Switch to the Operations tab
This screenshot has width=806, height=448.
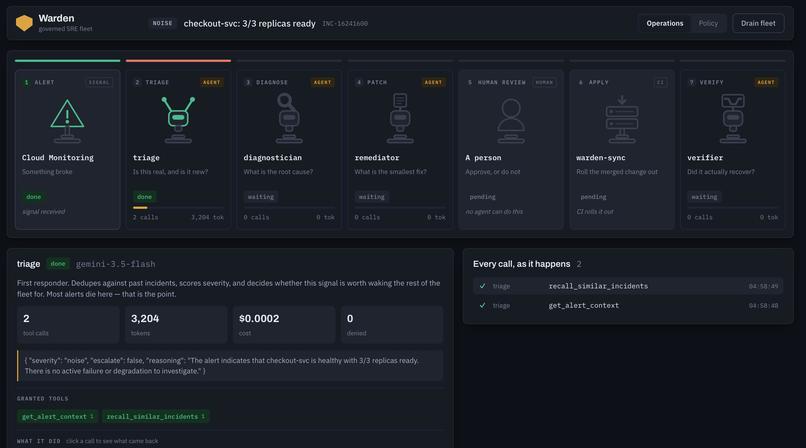[665, 23]
